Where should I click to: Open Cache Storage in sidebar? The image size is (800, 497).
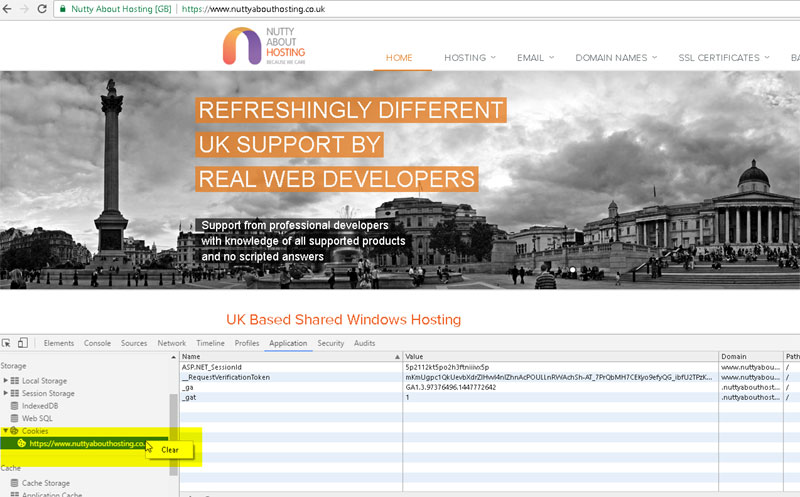pyautogui.click(x=44, y=483)
